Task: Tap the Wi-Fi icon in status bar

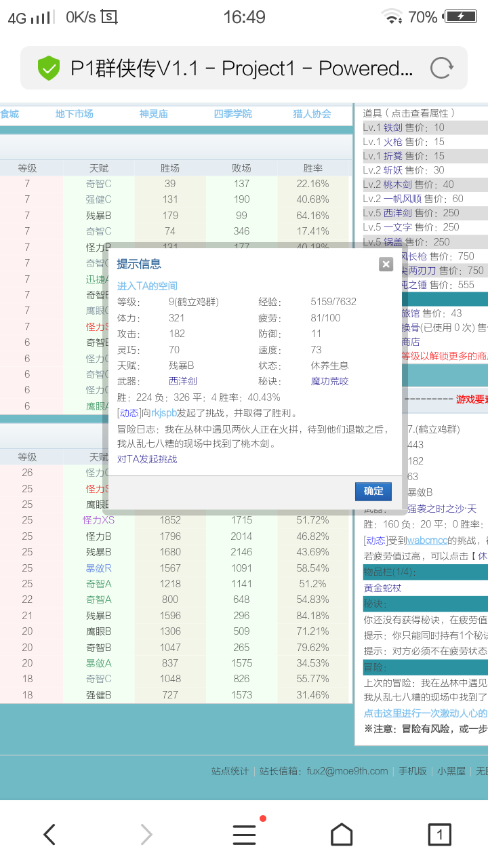Action: pyautogui.click(x=392, y=16)
